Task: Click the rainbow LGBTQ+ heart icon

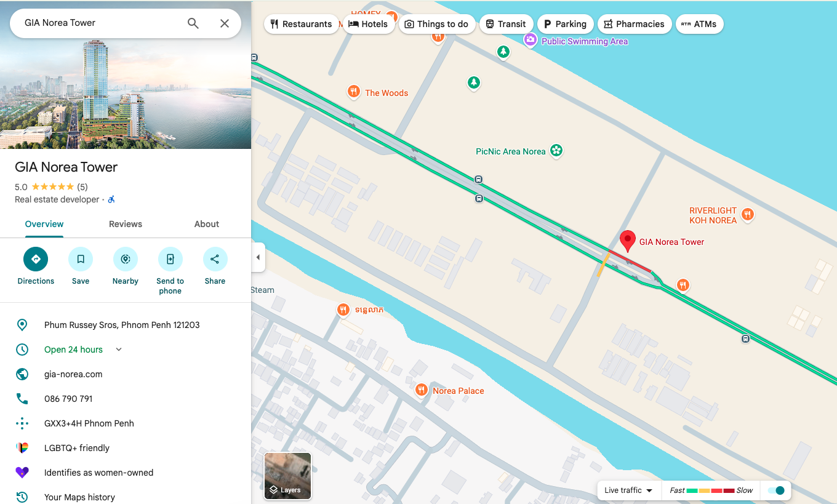Action: pyautogui.click(x=22, y=448)
